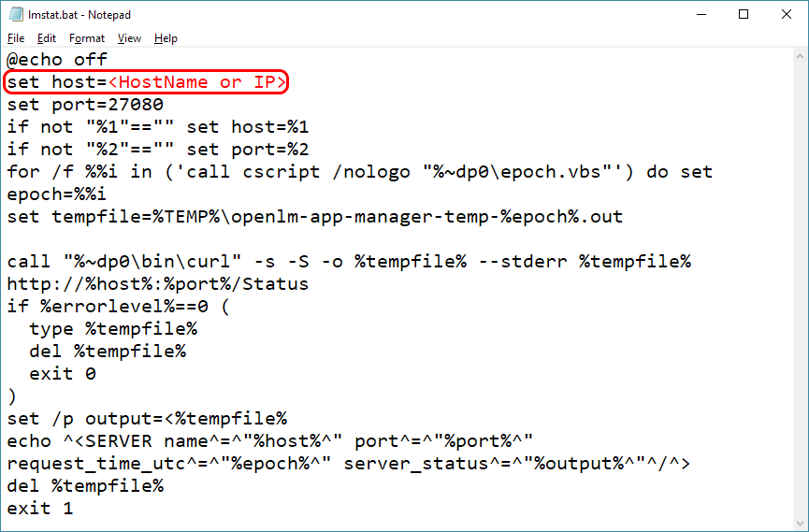Open the Format menu
The height and width of the screenshot is (532, 809).
(87, 38)
